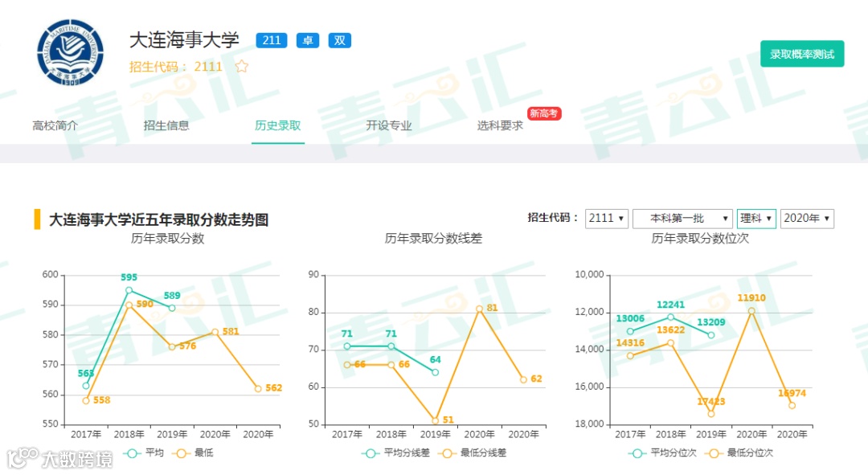The height and width of the screenshot is (475, 868).
Task: Click the 12241 average rank point
Action: (x=671, y=317)
